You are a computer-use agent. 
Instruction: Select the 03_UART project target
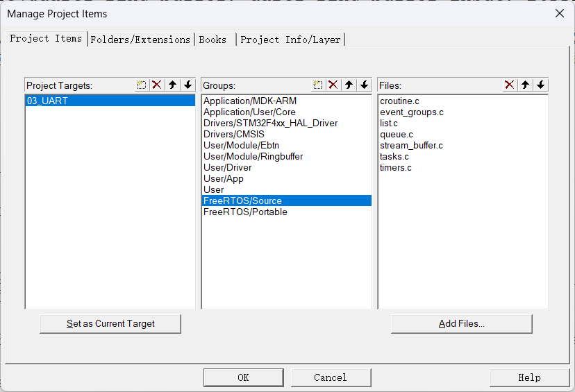point(110,101)
